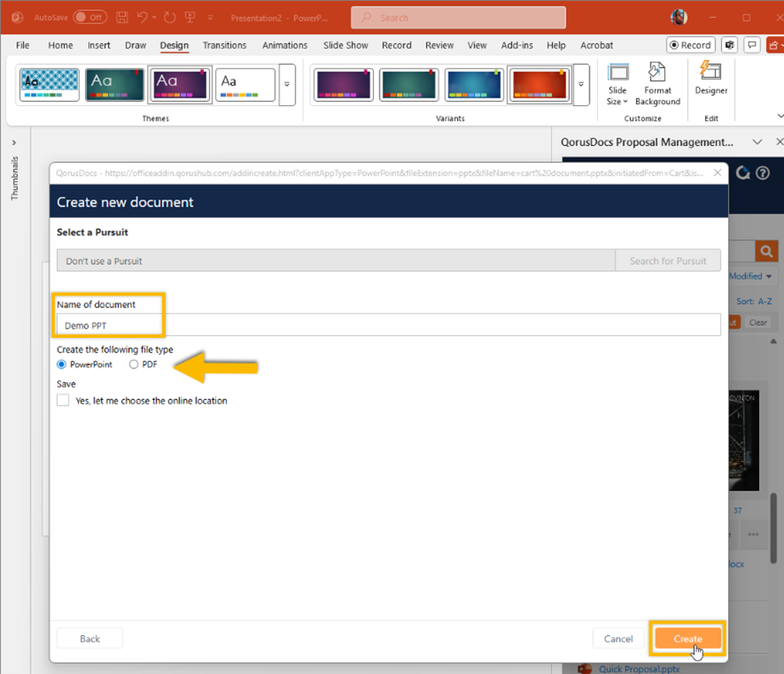
Task: Open the Review tab
Action: tap(439, 45)
